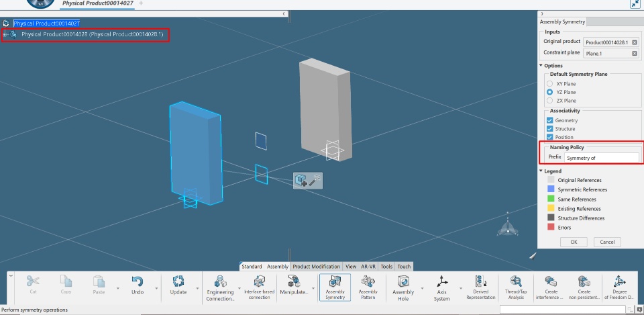Switch to the Tools tab
Screen dimensions: 644x315
tap(386, 267)
